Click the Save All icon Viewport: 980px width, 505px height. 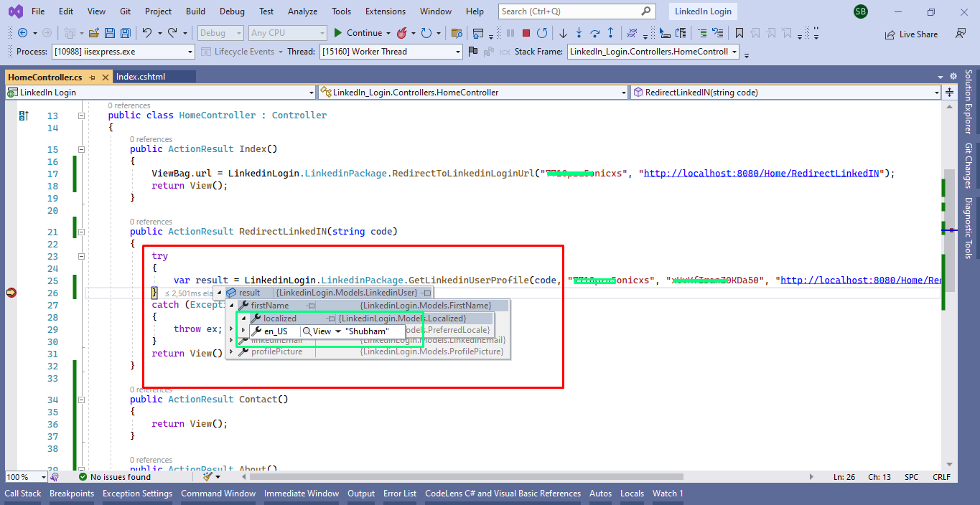click(125, 33)
